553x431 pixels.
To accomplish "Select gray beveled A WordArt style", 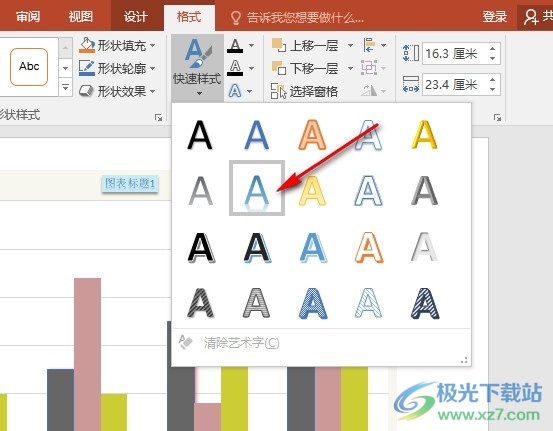I will (425, 191).
